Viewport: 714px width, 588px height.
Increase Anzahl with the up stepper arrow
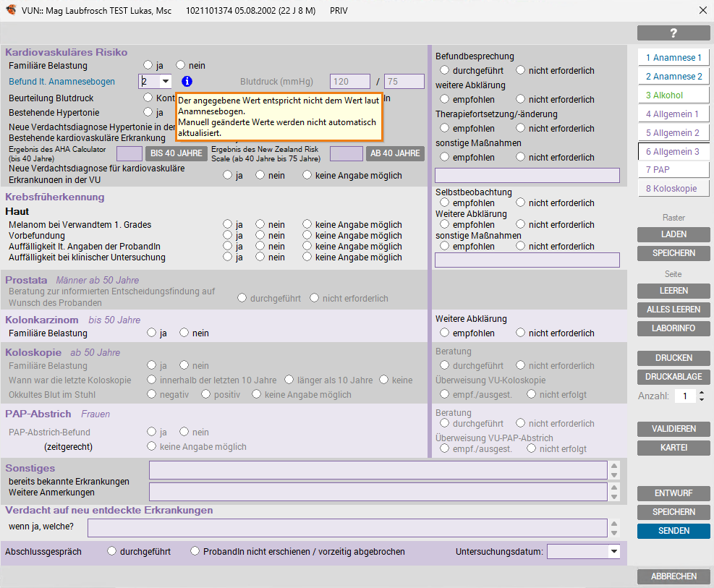coord(702,392)
